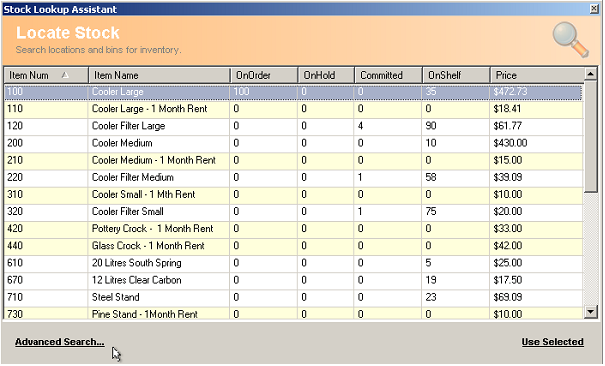Viewport: 605px width, 366px height.
Task: Click Committed value 4
Action: click(x=360, y=126)
